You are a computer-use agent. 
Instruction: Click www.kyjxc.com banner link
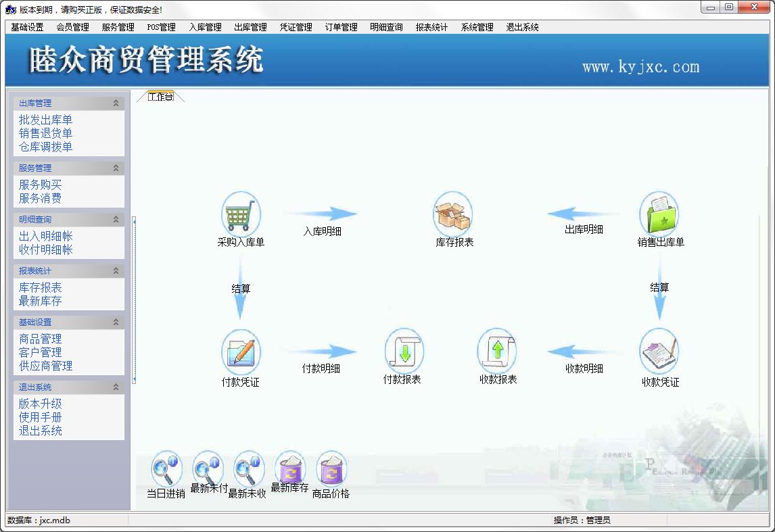click(640, 67)
